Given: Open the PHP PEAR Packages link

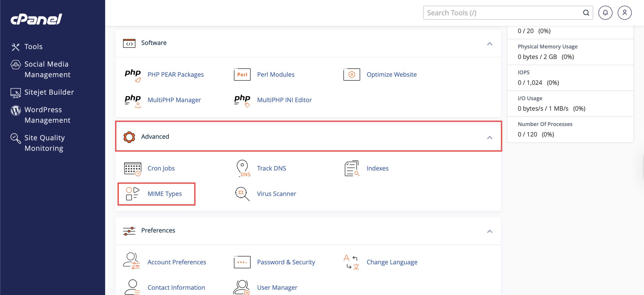Looking at the screenshot, I should [x=175, y=75].
